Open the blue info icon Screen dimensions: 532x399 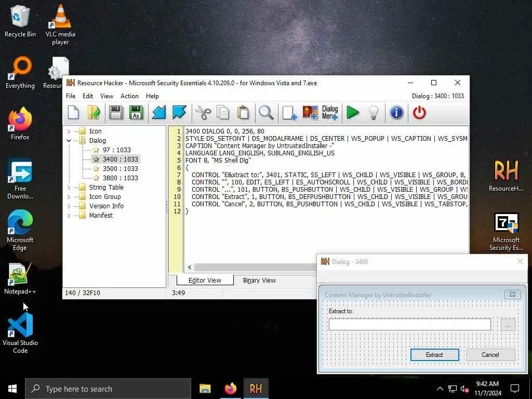(x=396, y=113)
